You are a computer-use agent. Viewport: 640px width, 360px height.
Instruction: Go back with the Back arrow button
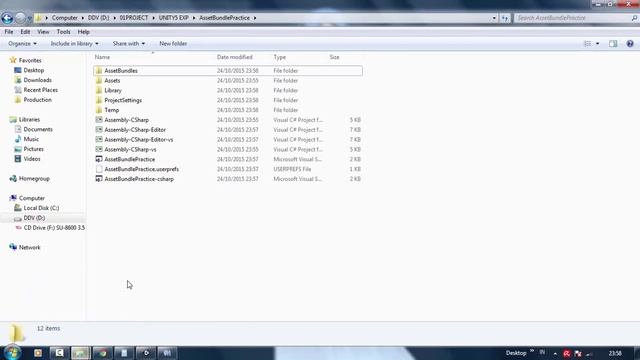coord(7,18)
